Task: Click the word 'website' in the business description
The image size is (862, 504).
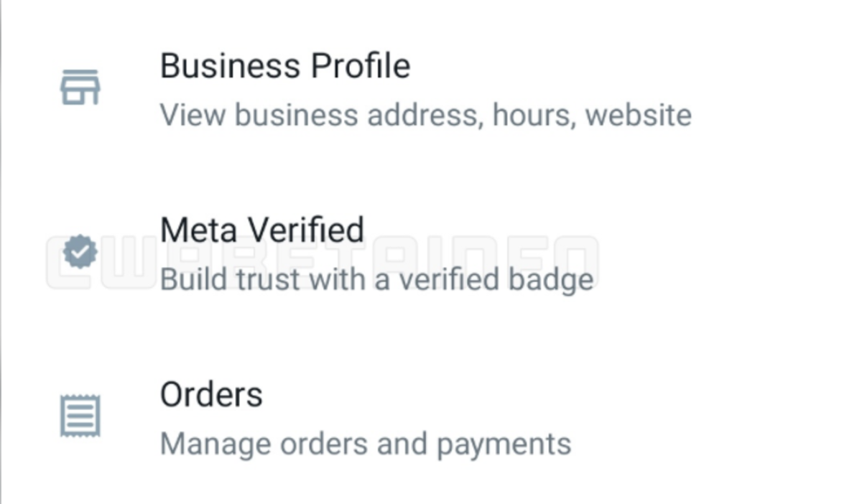Action: click(x=639, y=115)
